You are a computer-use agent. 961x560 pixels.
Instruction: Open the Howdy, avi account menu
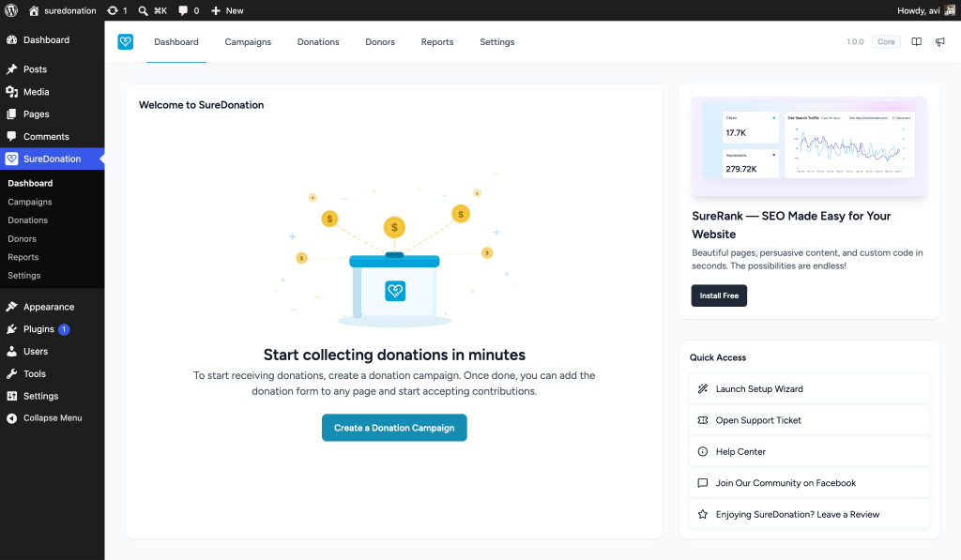(x=925, y=10)
